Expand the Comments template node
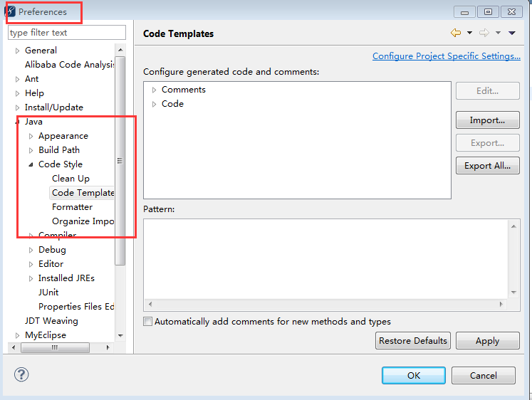The image size is (532, 400). 154,90
